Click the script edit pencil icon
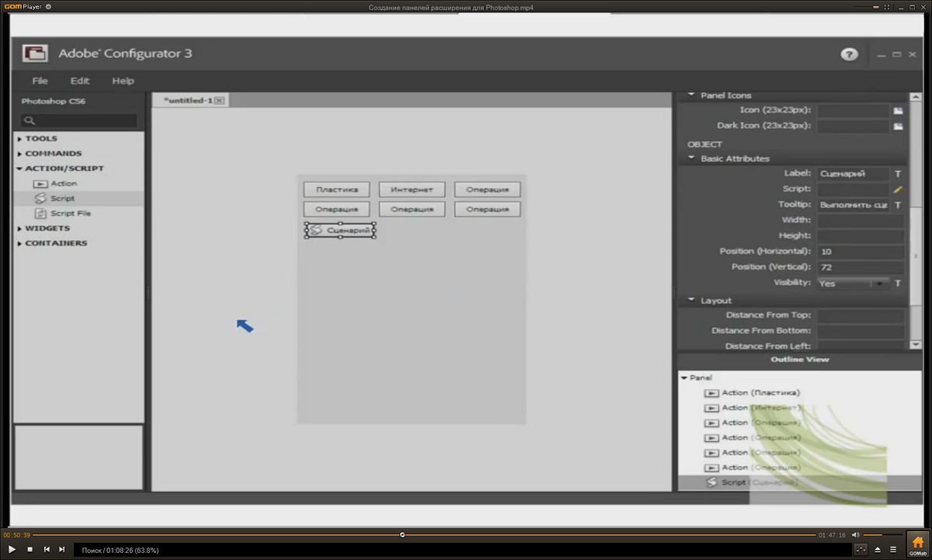The width and height of the screenshot is (932, 560). click(x=898, y=190)
